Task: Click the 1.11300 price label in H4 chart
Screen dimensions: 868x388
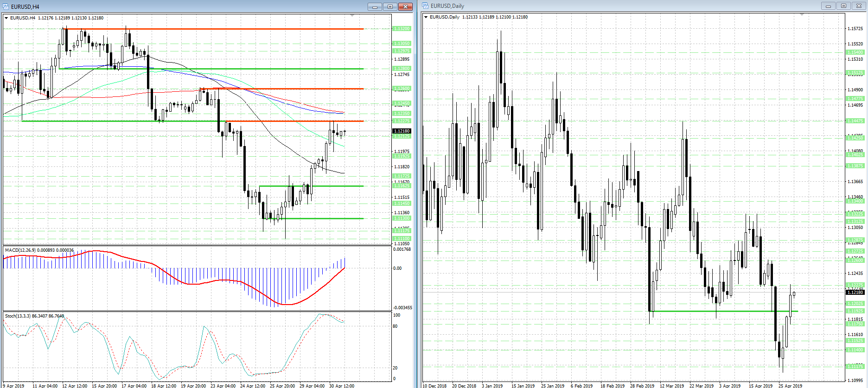Action: (x=402, y=218)
